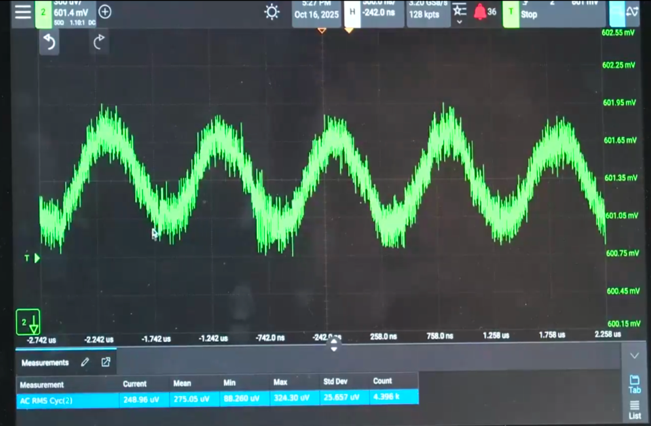Pop out the Measurements panel
Image resolution: width=651 pixels, height=426 pixels.
point(106,362)
